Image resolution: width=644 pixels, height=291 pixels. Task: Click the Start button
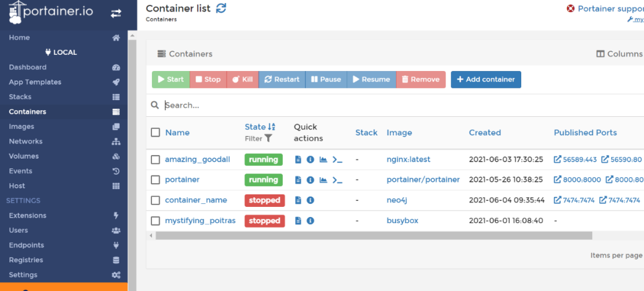click(171, 80)
